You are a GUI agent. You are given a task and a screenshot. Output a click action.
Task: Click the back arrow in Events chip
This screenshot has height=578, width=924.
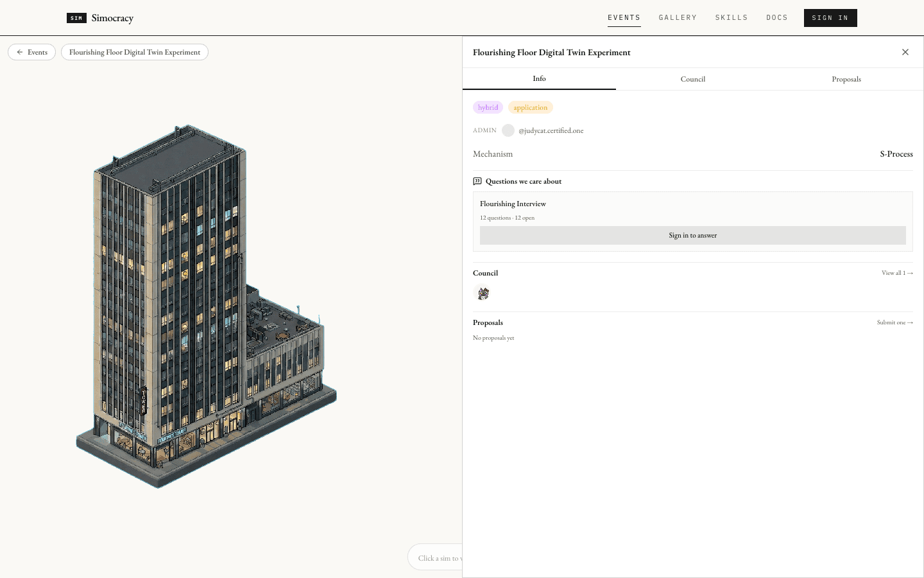[20, 52]
